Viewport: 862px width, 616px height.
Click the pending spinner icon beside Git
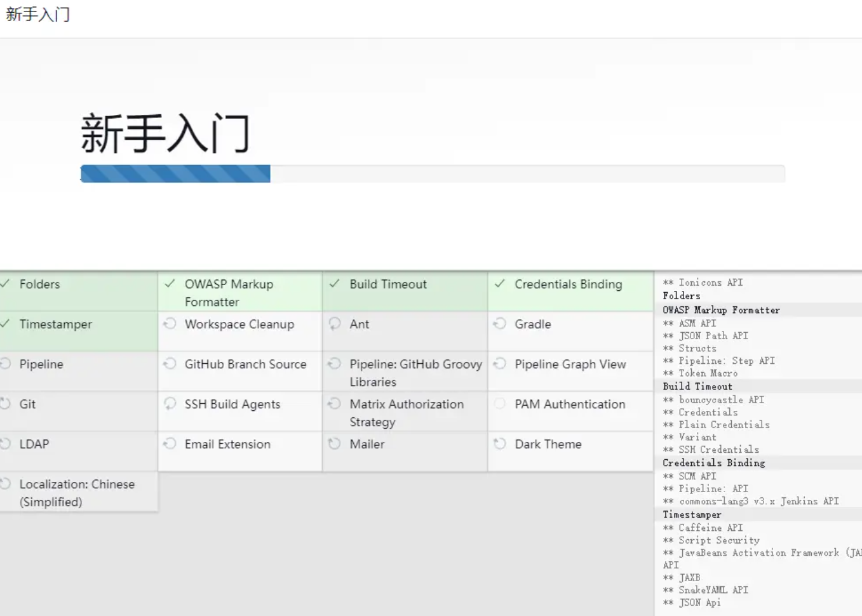[x=5, y=404]
